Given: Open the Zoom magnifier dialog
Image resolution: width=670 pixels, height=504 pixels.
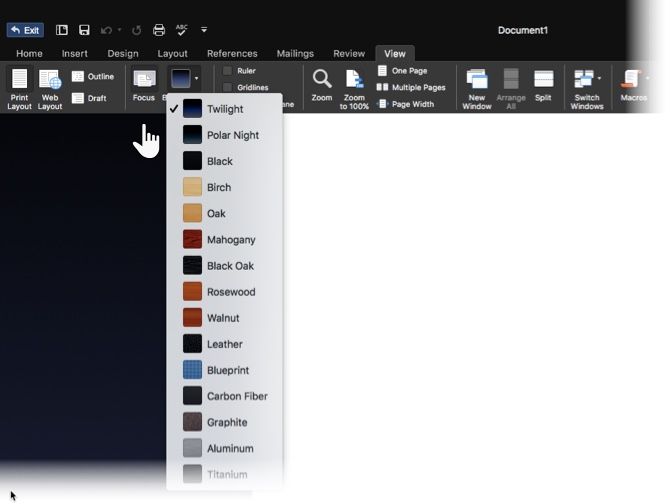Looking at the screenshot, I should pos(322,86).
